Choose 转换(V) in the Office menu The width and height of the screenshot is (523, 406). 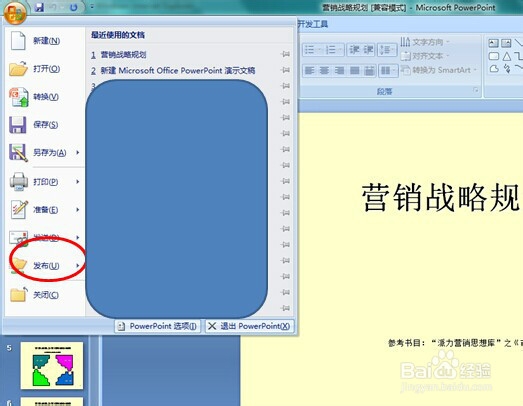tap(45, 97)
